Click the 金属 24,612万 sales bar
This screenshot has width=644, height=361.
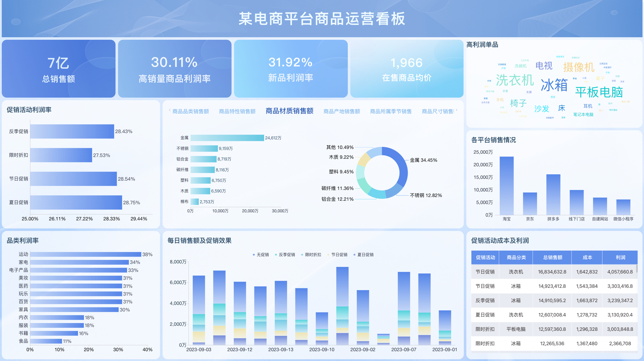[227, 138]
